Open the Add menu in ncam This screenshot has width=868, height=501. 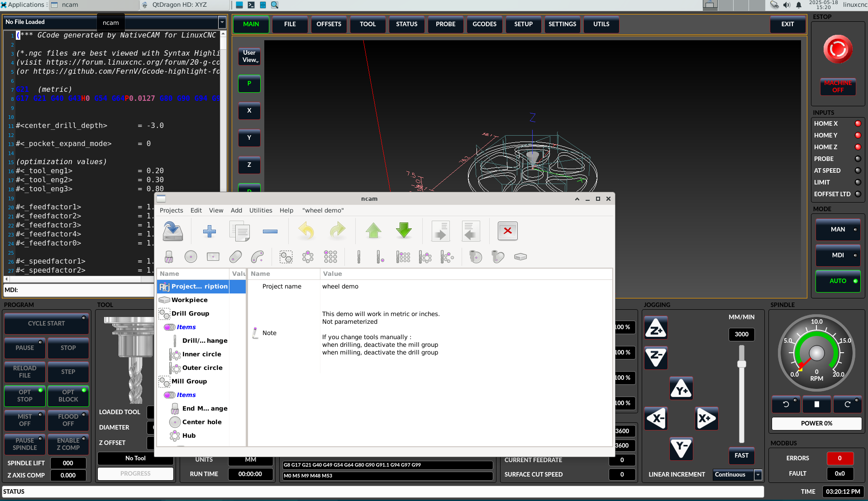(x=236, y=211)
